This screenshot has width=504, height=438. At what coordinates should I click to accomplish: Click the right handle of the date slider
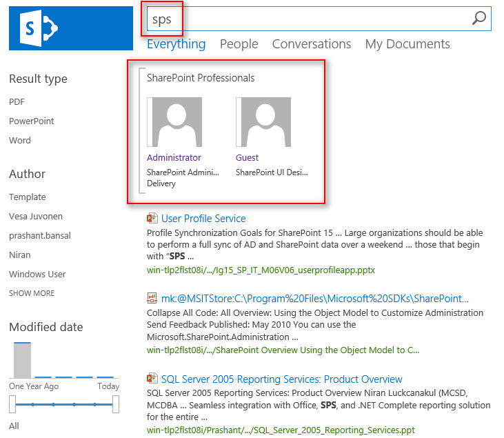click(x=116, y=404)
